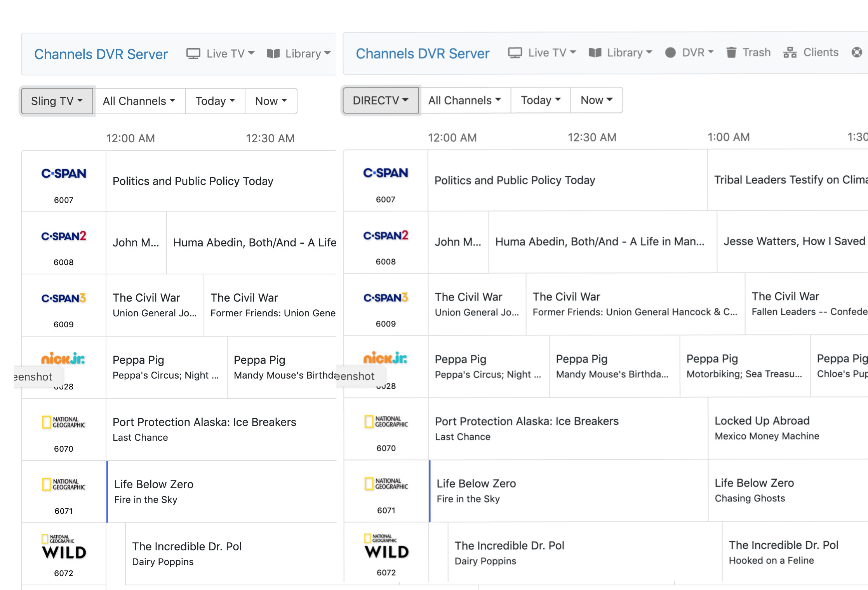Click the Trash icon in navbar
The height and width of the screenshot is (590, 868).
click(x=731, y=52)
